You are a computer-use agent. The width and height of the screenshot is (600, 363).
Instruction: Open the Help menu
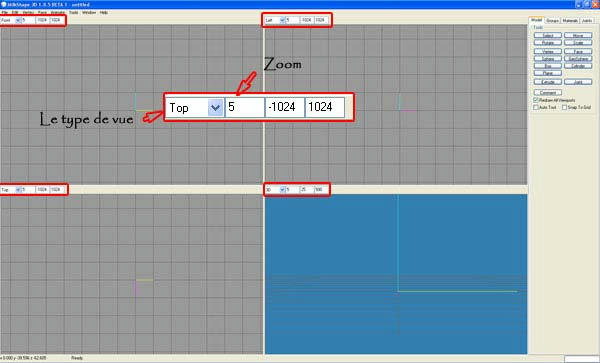pyautogui.click(x=104, y=13)
